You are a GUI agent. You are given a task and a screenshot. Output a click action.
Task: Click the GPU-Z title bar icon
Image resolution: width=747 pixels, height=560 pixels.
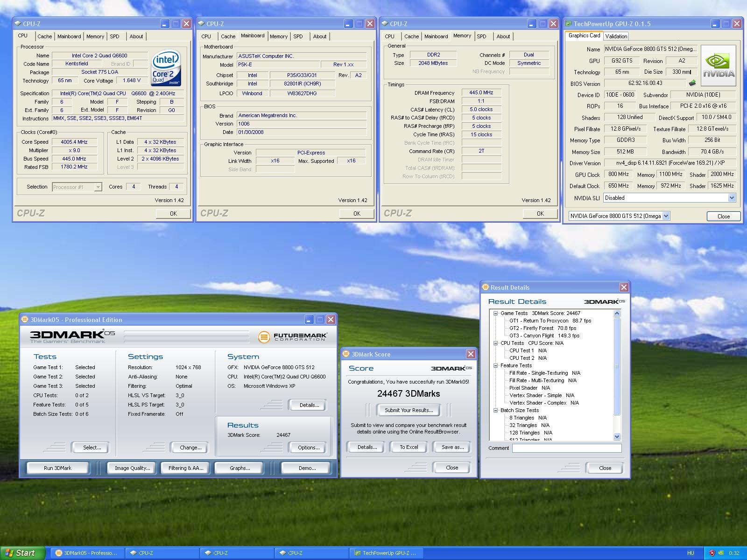(568, 23)
